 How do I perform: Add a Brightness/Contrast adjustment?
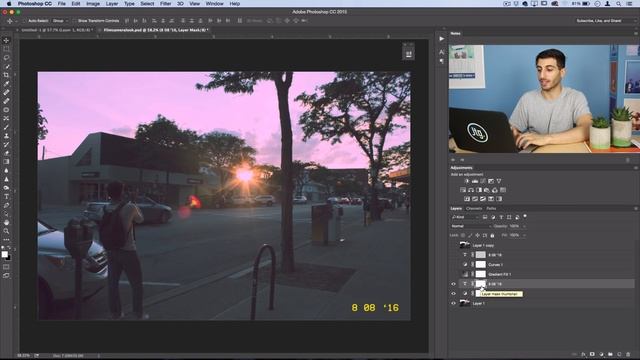[x=467, y=181]
